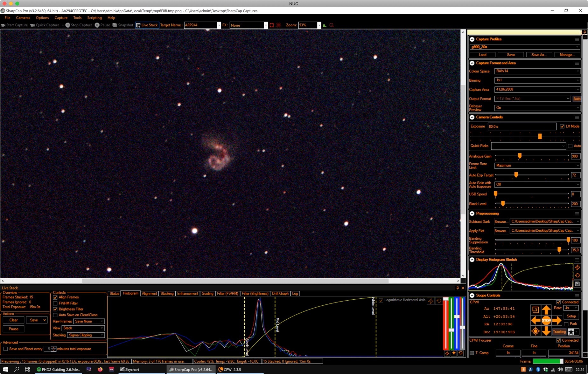
Task: Open the Raw Frames dropdown
Action: (x=89, y=322)
